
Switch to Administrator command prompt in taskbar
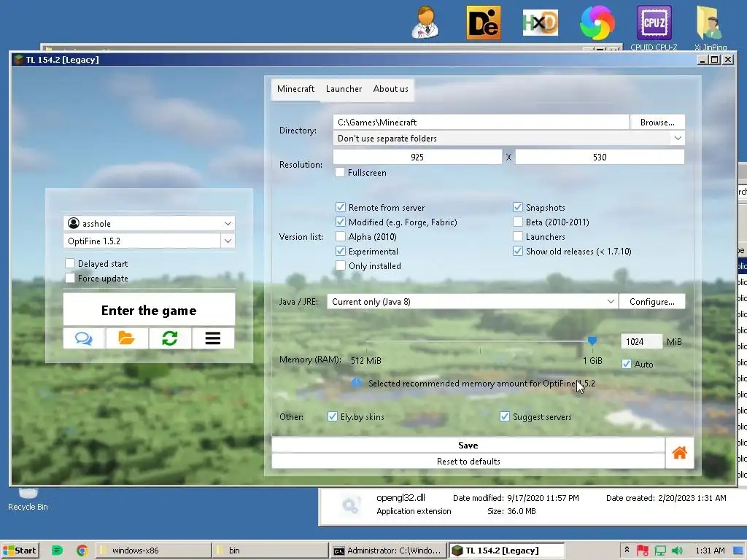[x=387, y=551]
